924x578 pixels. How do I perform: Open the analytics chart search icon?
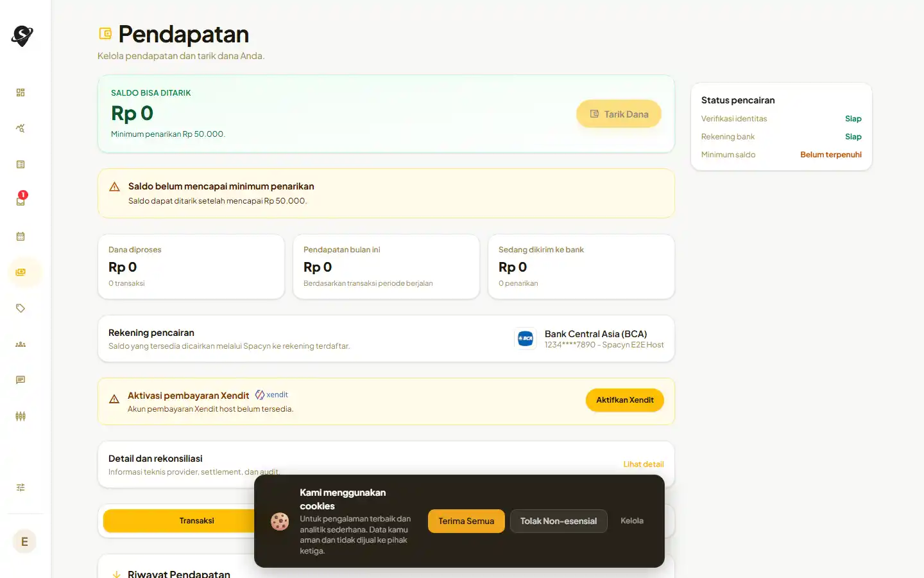[21, 128]
